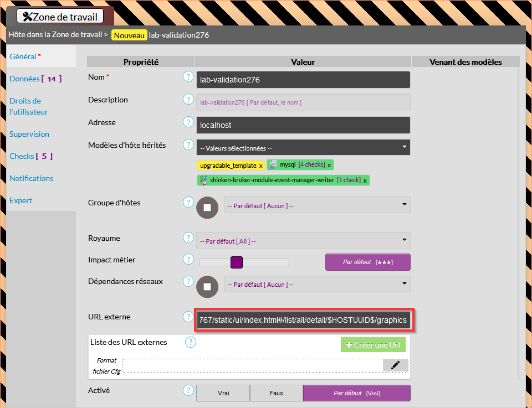Viewport: 532px width, 408px height.
Task: Click the help icon for URL externe
Action: point(188,317)
